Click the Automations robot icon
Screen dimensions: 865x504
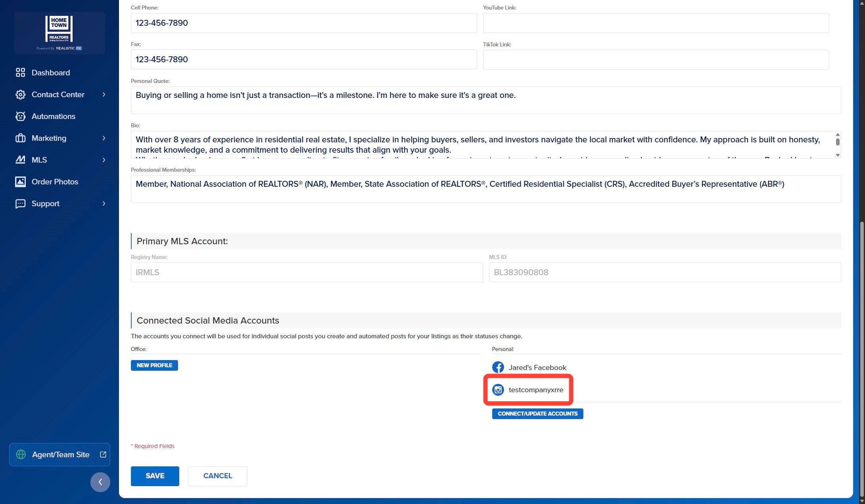pos(20,116)
